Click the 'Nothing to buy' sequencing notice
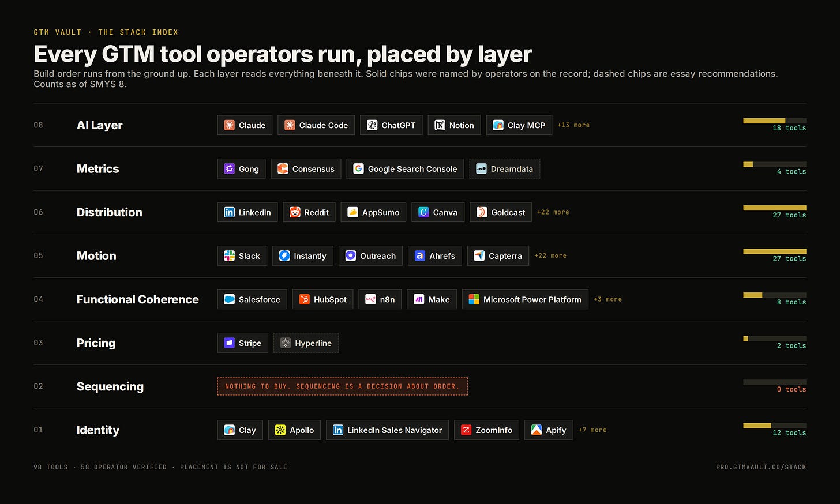Screen dimensions: 840x504 342,386
